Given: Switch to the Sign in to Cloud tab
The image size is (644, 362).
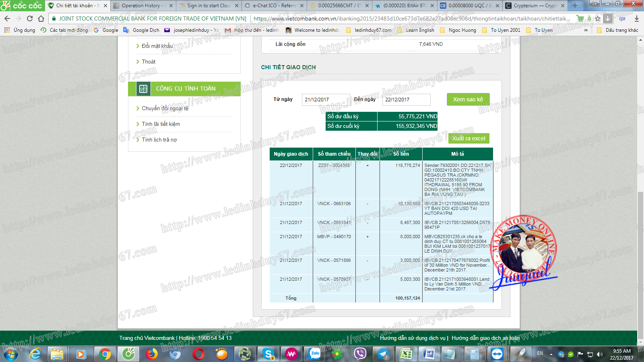Looking at the screenshot, I should tap(208, 6).
